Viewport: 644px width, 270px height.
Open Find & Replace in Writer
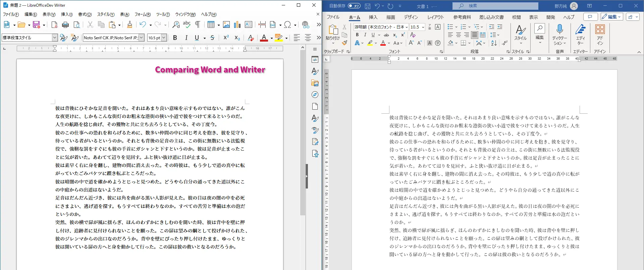[x=176, y=24]
